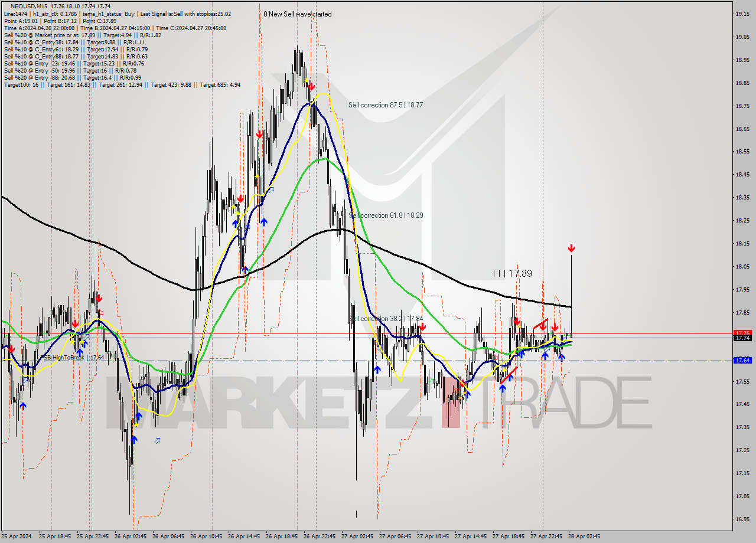Click 18.75 on the price axis
Viewport: 756px width, 543px height.
742,106
